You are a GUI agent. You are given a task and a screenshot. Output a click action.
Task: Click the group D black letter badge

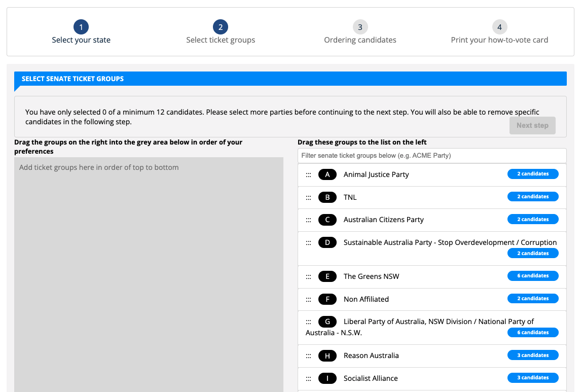click(328, 242)
